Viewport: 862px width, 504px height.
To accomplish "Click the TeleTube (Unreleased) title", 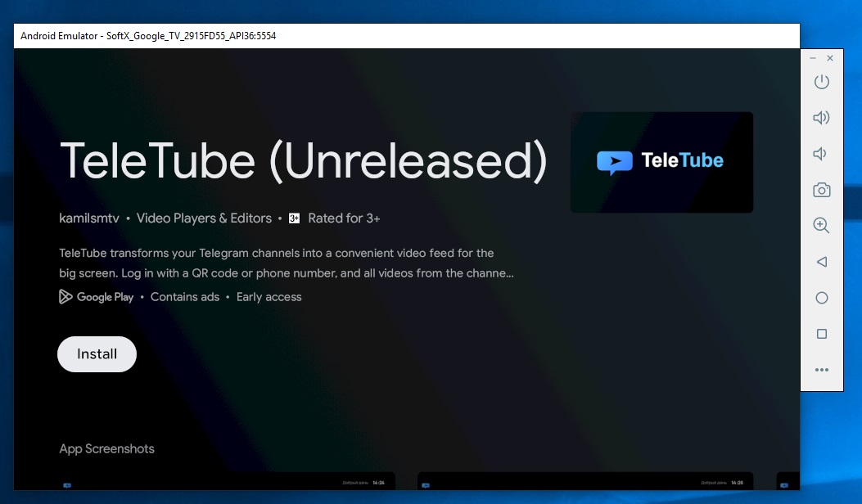I will (304, 161).
